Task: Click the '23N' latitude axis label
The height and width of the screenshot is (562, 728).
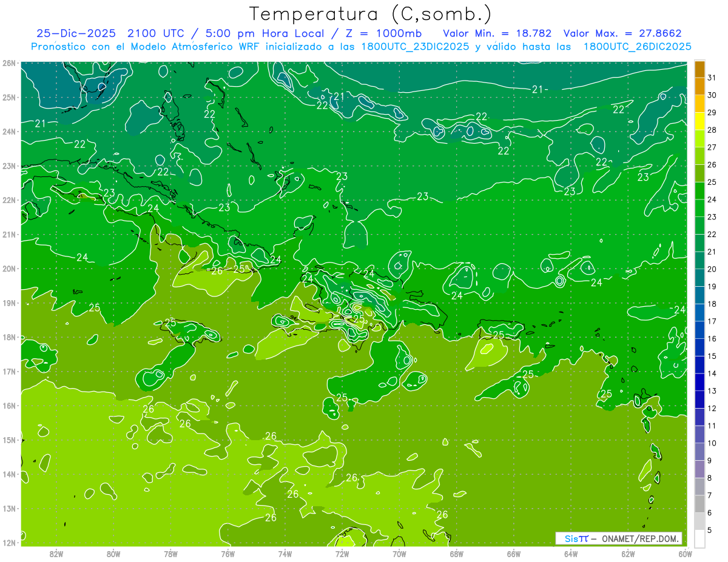Action: point(8,166)
